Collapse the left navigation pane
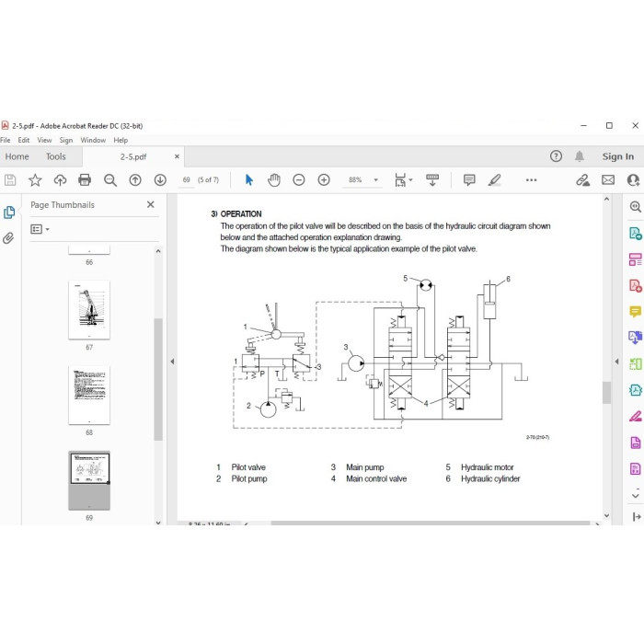Screen dimensions: 644x644 pyautogui.click(x=172, y=362)
